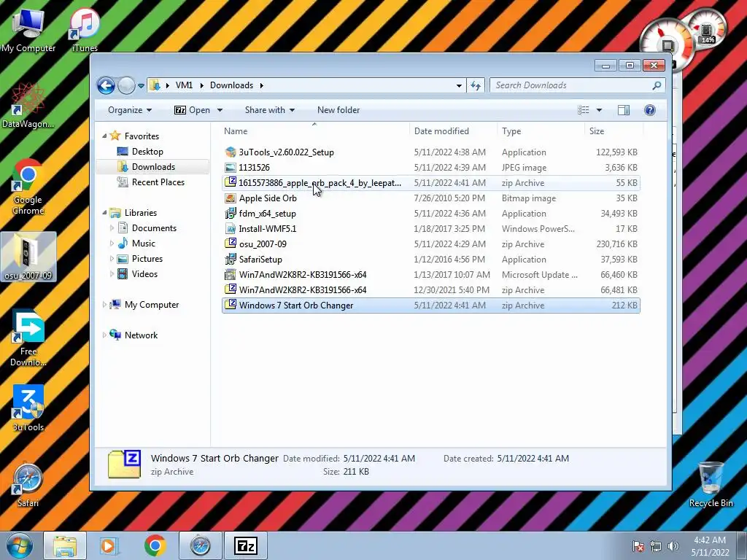
Task: Refresh the Downloads folder view
Action: (476, 86)
